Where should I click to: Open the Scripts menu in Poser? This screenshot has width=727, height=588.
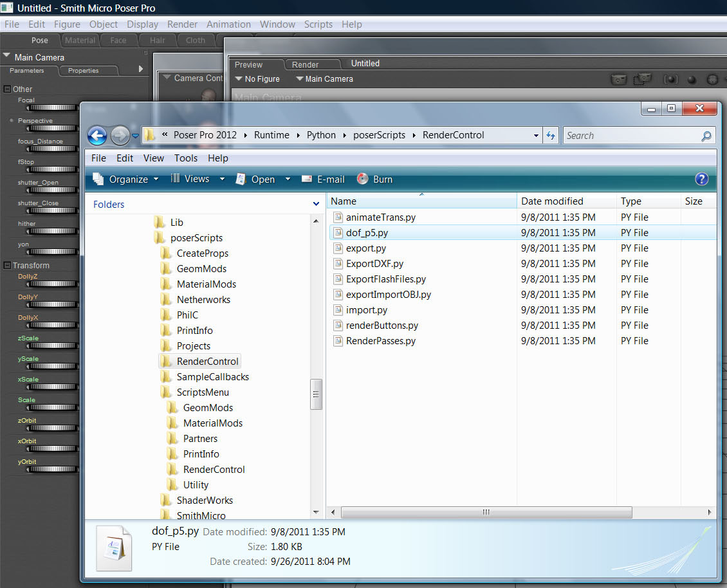pos(318,24)
